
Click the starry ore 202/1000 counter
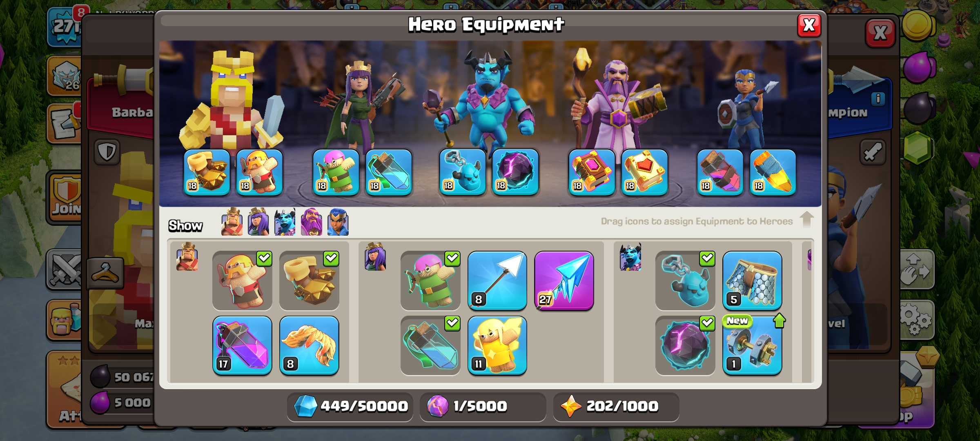click(x=616, y=406)
